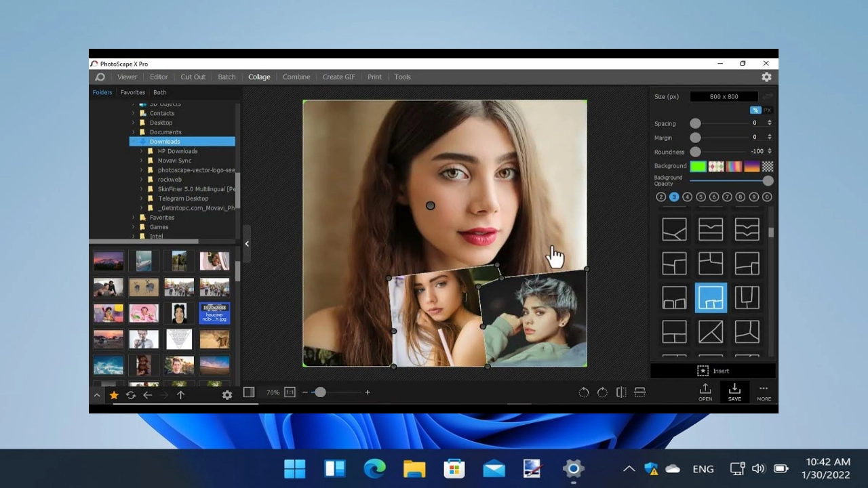Open the Print tab
868x488 pixels.
[374, 77]
